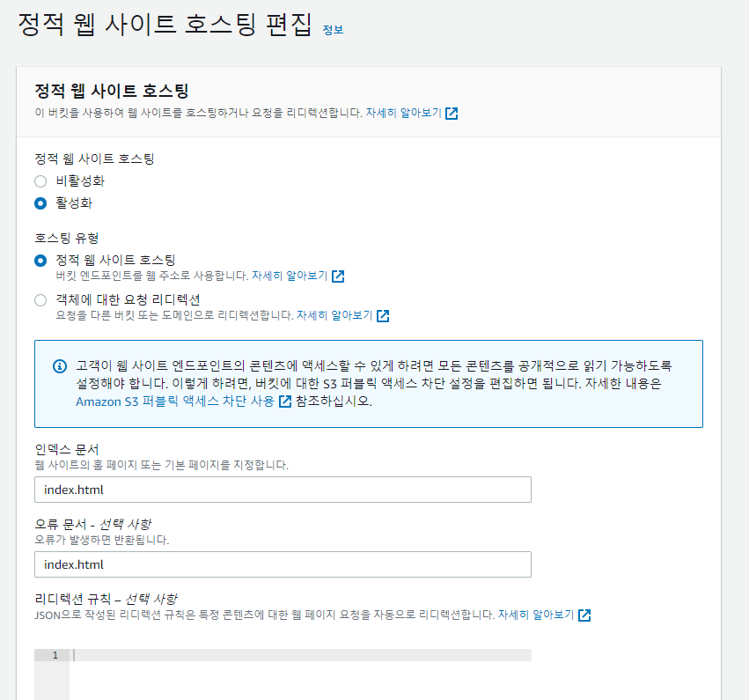
Task: Click line number 1 in the editor gutter
Action: pos(55,655)
